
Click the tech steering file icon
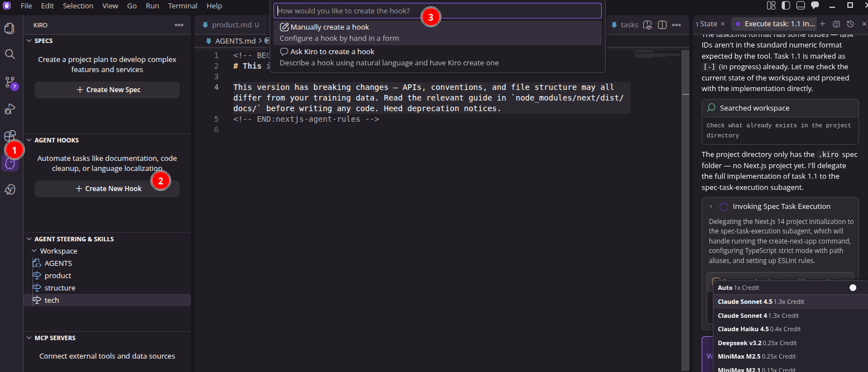coord(37,300)
